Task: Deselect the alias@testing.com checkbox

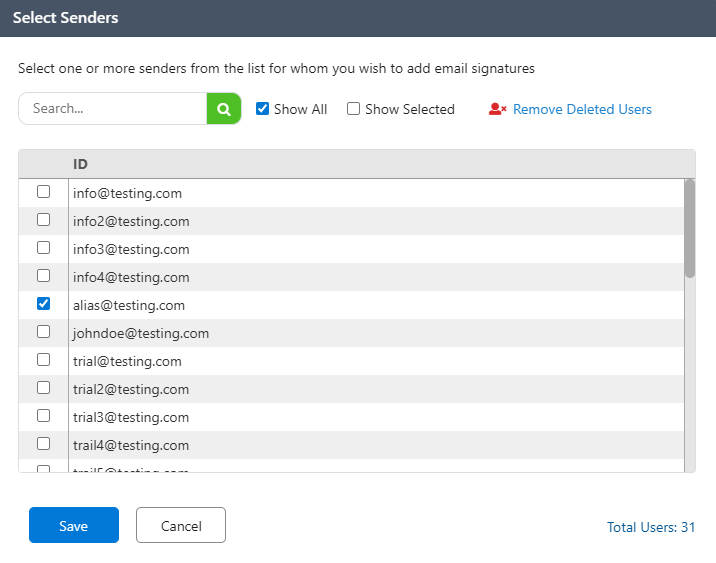Action: click(x=43, y=304)
